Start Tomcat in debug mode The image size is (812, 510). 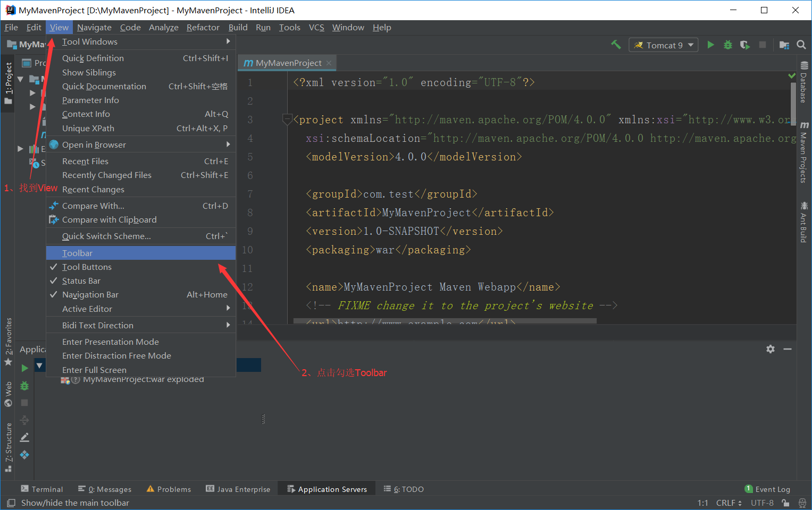tap(727, 45)
